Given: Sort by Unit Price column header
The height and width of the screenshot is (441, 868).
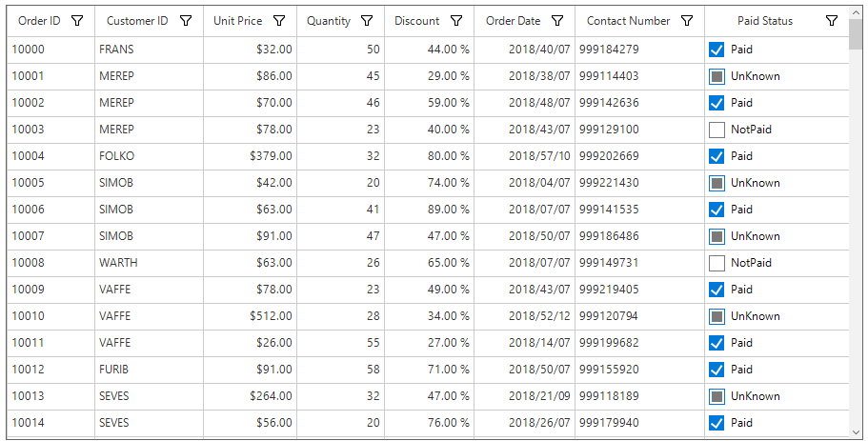Looking at the screenshot, I should tap(238, 21).
